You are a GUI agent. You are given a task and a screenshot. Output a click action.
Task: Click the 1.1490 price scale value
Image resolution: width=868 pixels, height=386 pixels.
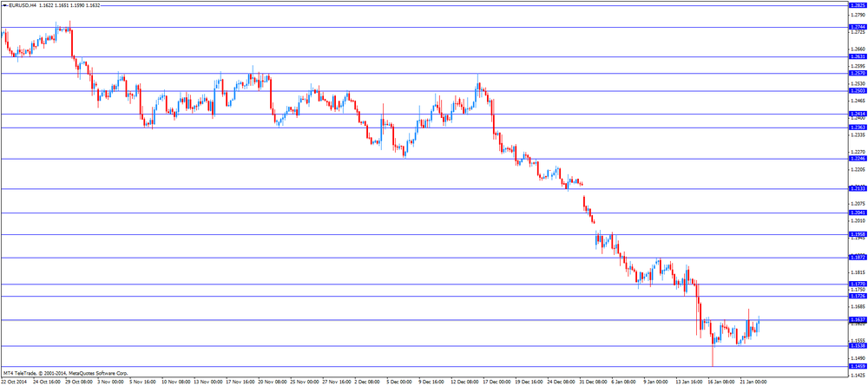(858, 357)
